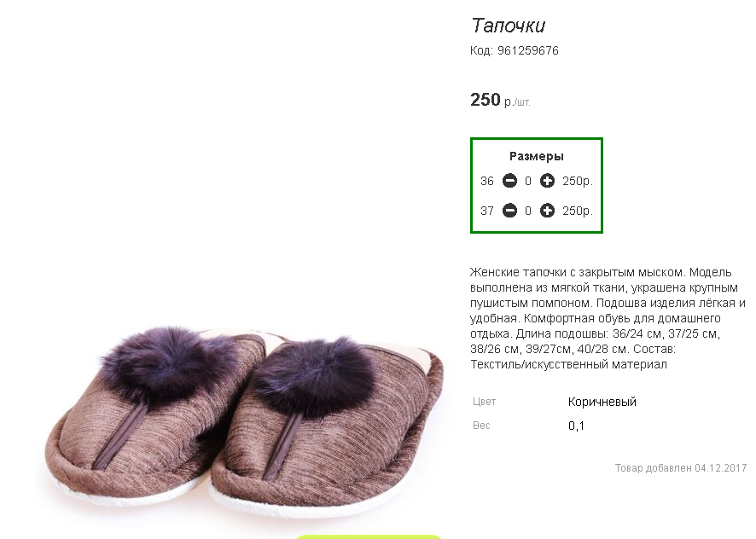Screen dimensions: 756x539
Task: Click the Размеры heading
Action: (x=537, y=156)
